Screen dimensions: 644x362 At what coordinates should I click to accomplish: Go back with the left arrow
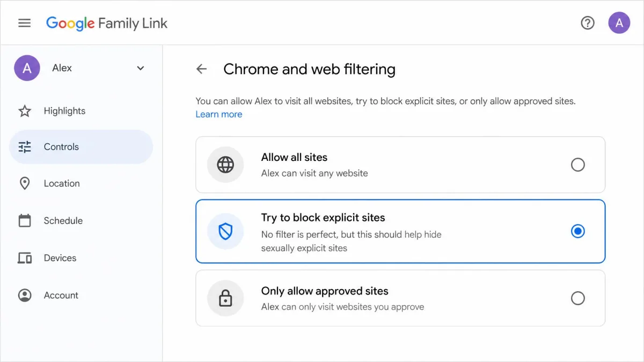click(201, 69)
